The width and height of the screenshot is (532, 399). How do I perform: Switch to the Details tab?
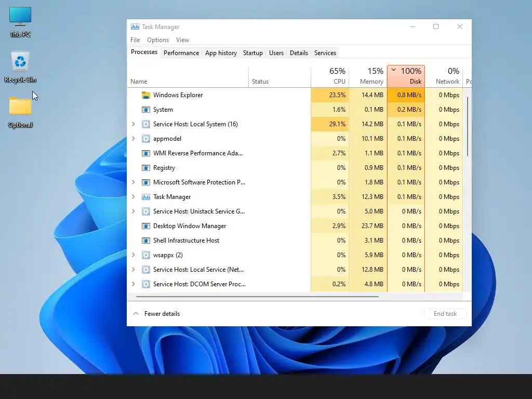tap(299, 53)
